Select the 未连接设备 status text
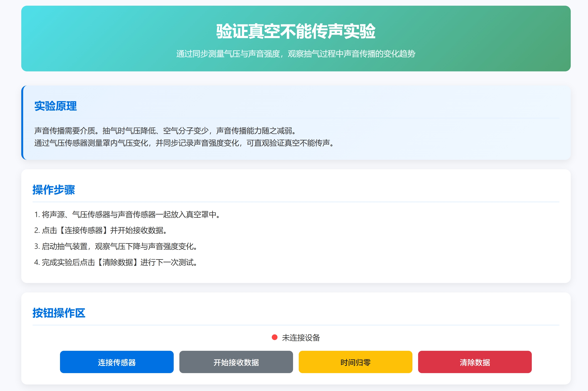 [x=301, y=338]
